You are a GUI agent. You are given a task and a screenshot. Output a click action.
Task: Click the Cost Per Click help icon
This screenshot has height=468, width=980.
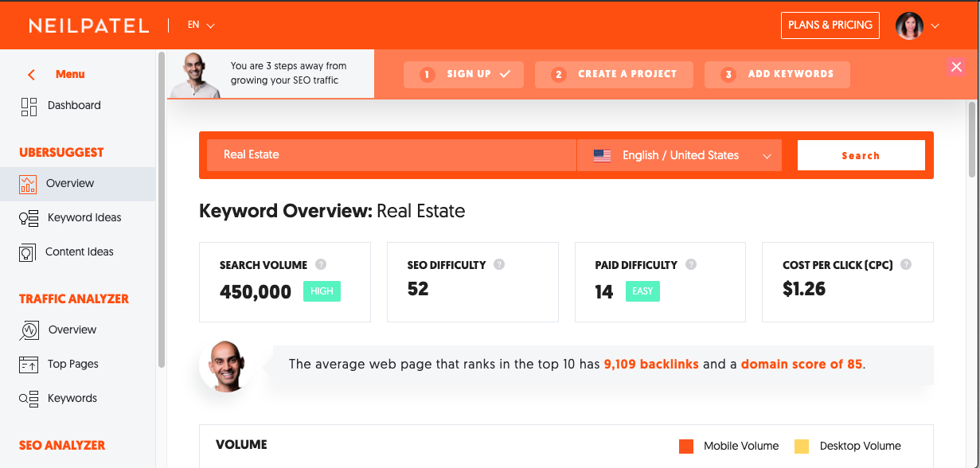906,265
